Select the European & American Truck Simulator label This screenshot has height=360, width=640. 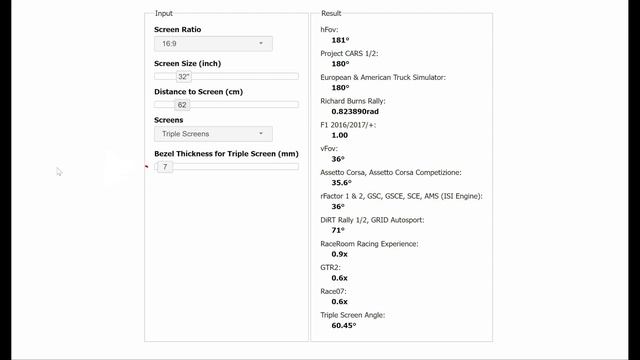pyautogui.click(x=383, y=77)
